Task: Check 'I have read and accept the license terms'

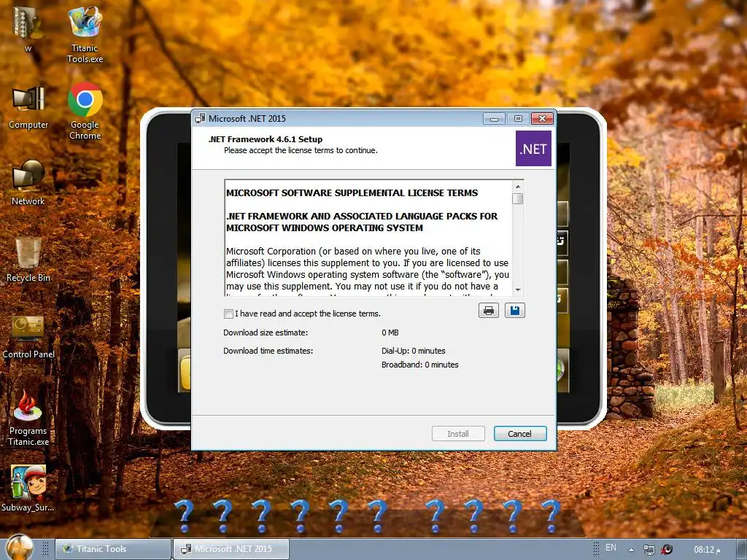Action: 228,314
